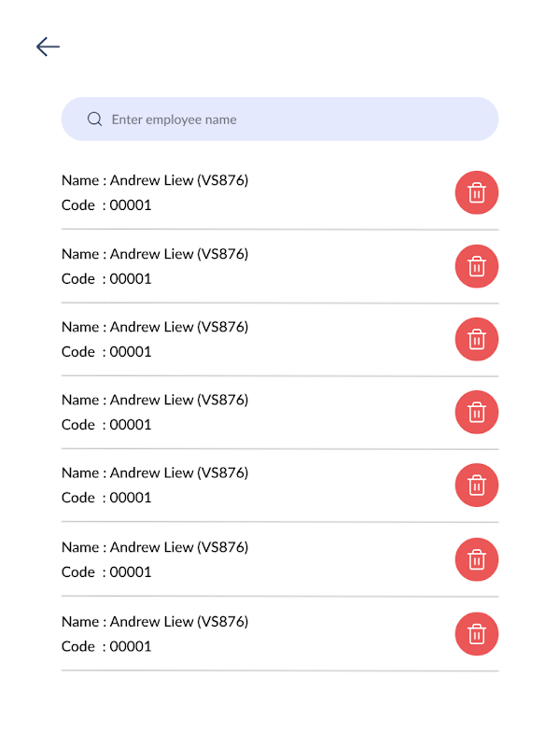
Task: Click the sixth row's red trash icon
Action: (x=476, y=559)
